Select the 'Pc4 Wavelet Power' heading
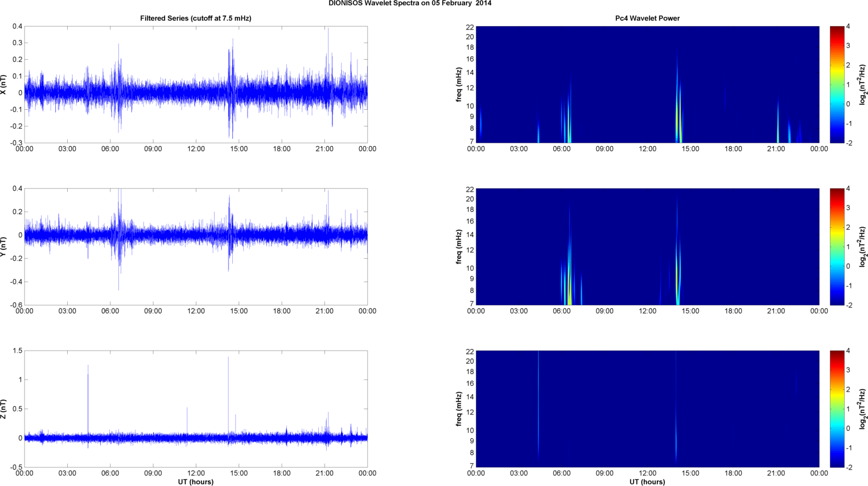The height and width of the screenshot is (486, 868). click(647, 18)
